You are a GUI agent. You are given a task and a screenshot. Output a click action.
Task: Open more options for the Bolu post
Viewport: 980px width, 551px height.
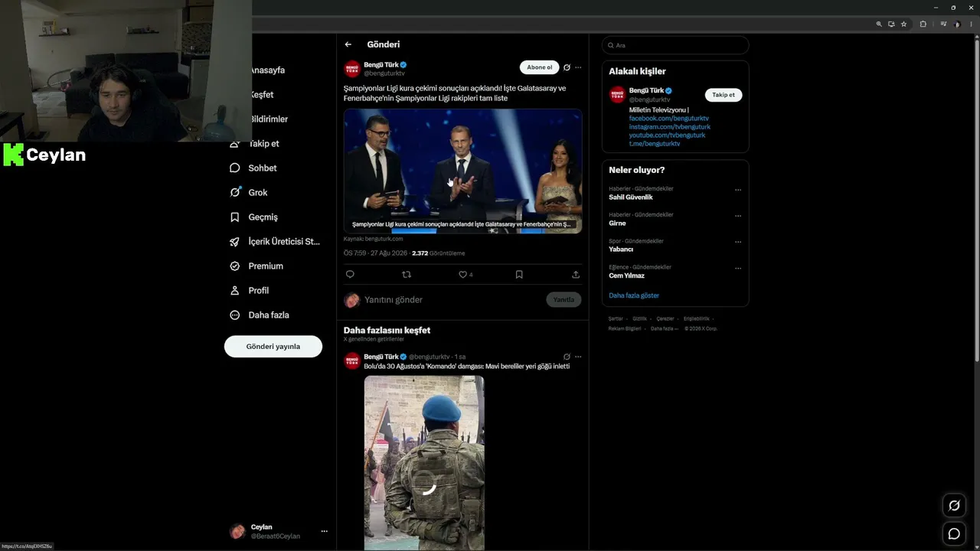click(x=578, y=357)
